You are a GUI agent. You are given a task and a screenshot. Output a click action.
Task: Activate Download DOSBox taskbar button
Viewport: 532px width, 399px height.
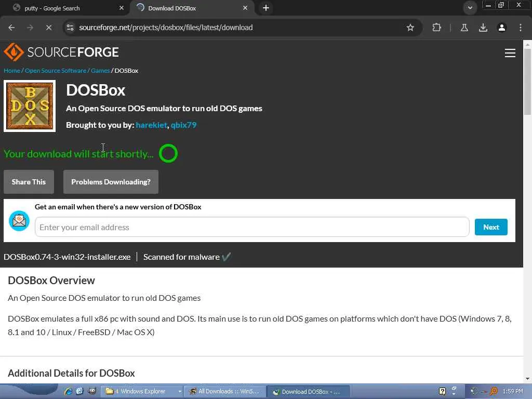tap(308, 392)
